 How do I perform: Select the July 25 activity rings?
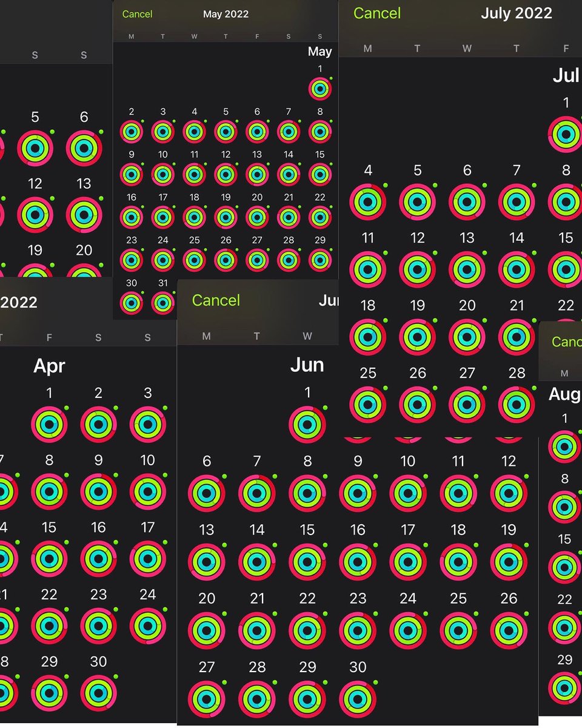click(x=368, y=405)
